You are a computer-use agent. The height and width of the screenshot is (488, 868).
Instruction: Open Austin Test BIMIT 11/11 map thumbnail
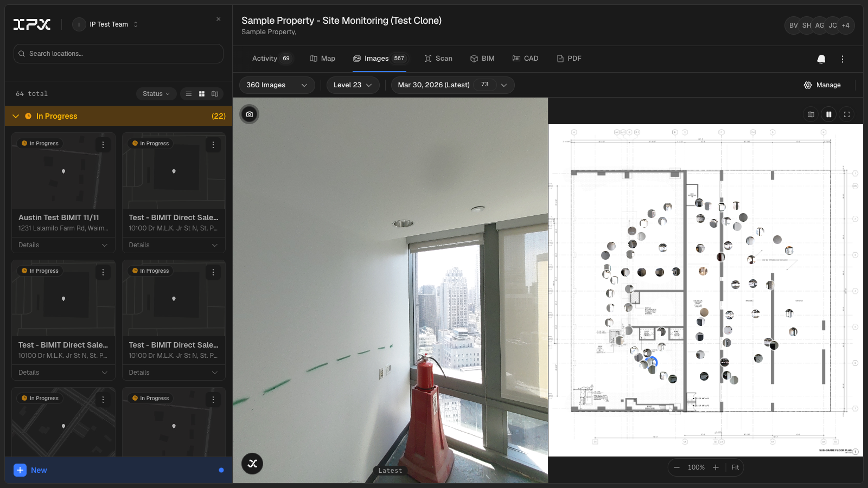(63, 171)
